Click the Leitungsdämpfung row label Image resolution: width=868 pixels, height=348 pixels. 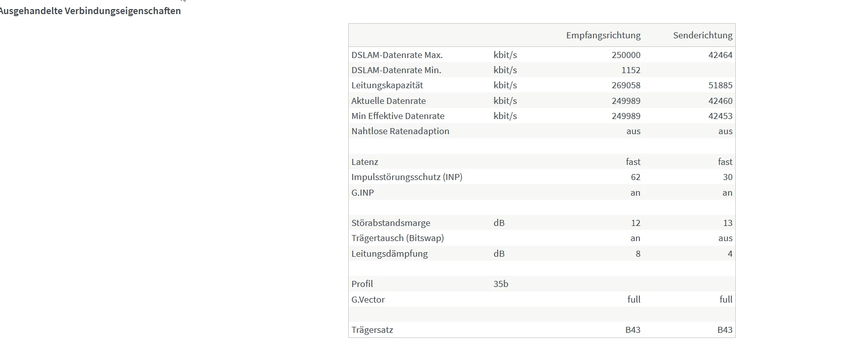(390, 254)
